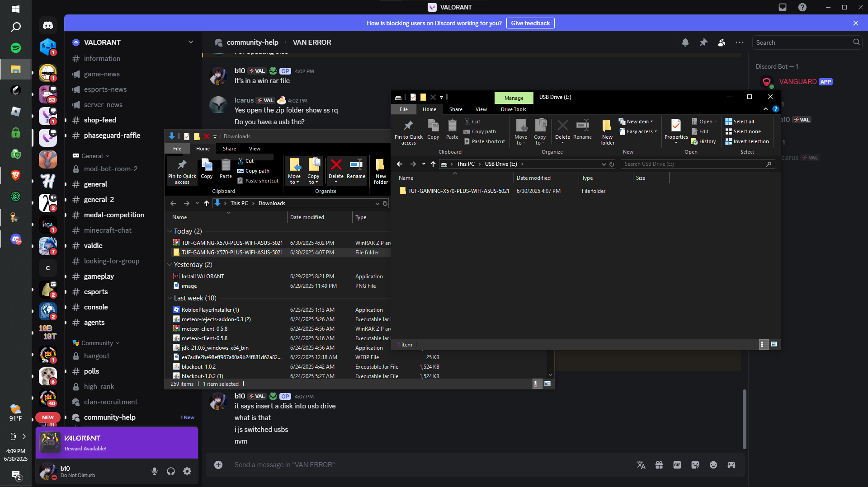The height and width of the screenshot is (487, 868).
Task: Open Discord direct messages home icon
Action: tap(48, 25)
